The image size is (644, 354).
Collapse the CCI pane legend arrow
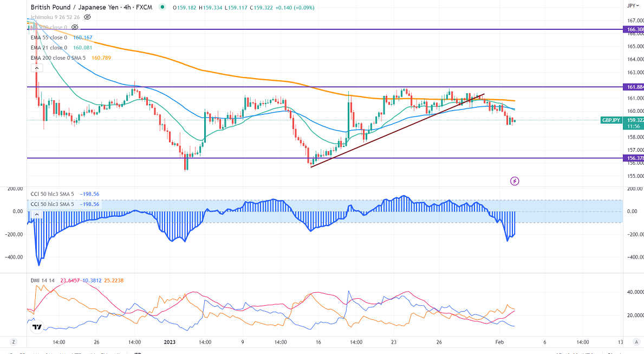[x=37, y=215]
